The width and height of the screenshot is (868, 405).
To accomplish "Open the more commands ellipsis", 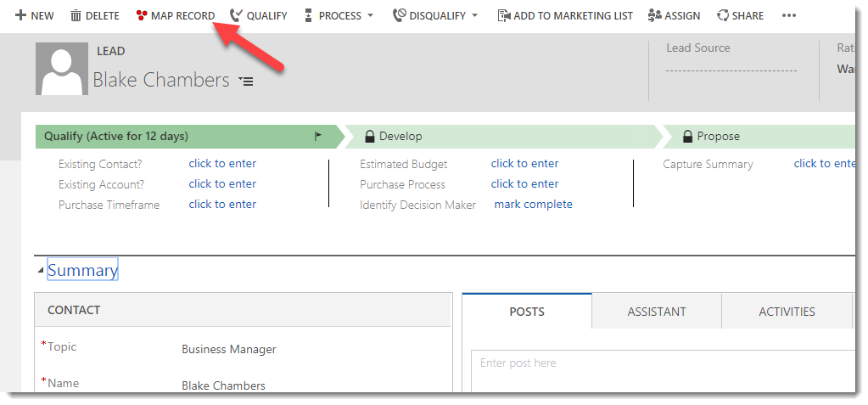I will pos(789,15).
